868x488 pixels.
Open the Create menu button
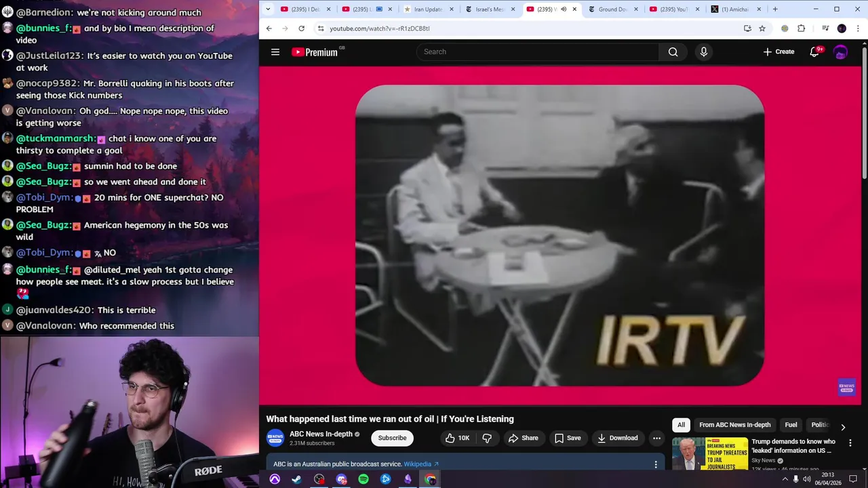coord(778,52)
